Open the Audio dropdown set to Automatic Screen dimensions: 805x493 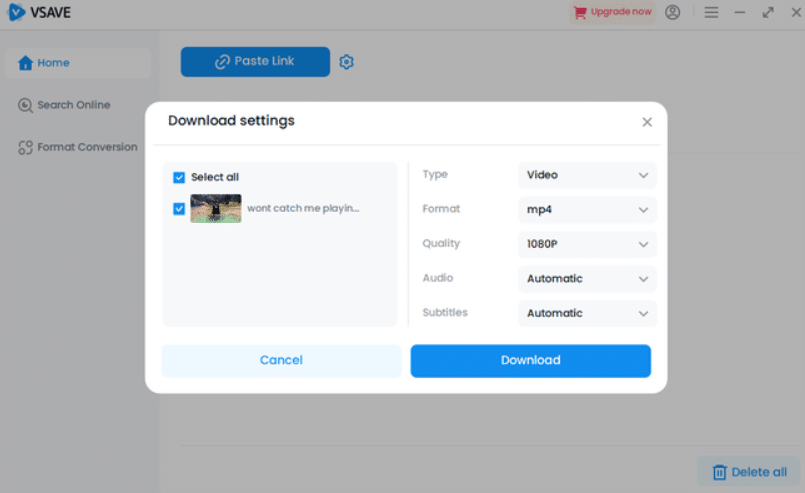[x=587, y=279]
